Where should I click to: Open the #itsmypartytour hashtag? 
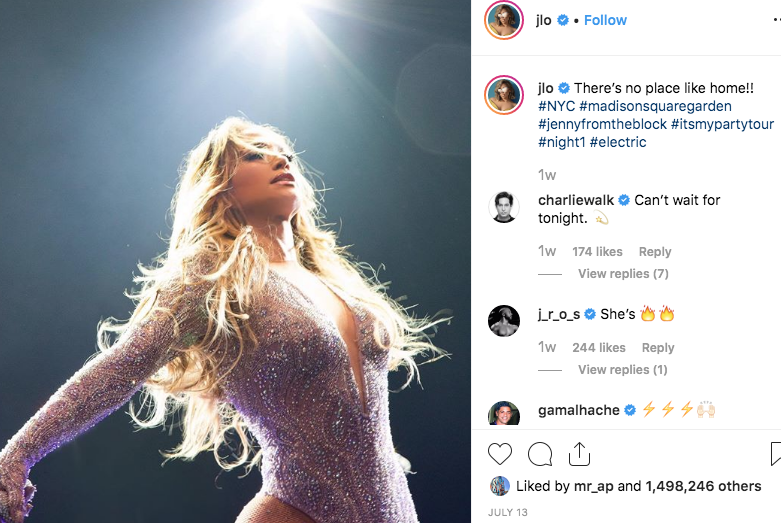point(722,124)
